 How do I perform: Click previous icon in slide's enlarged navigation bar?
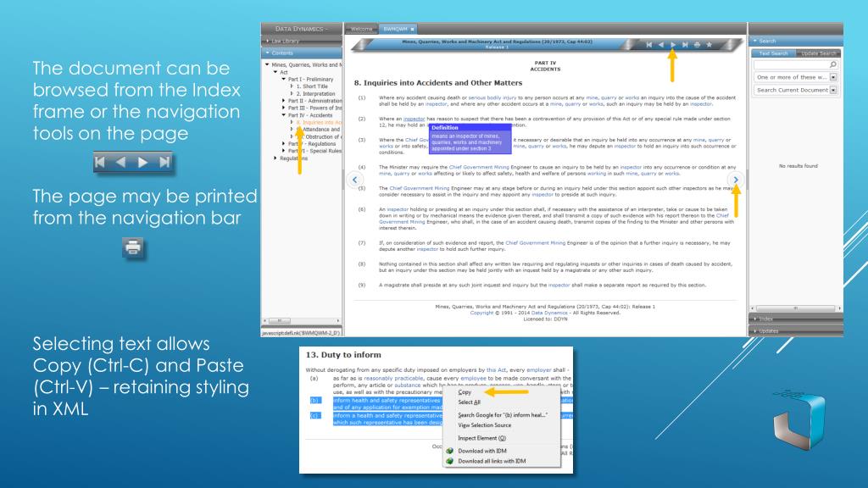click(120, 162)
